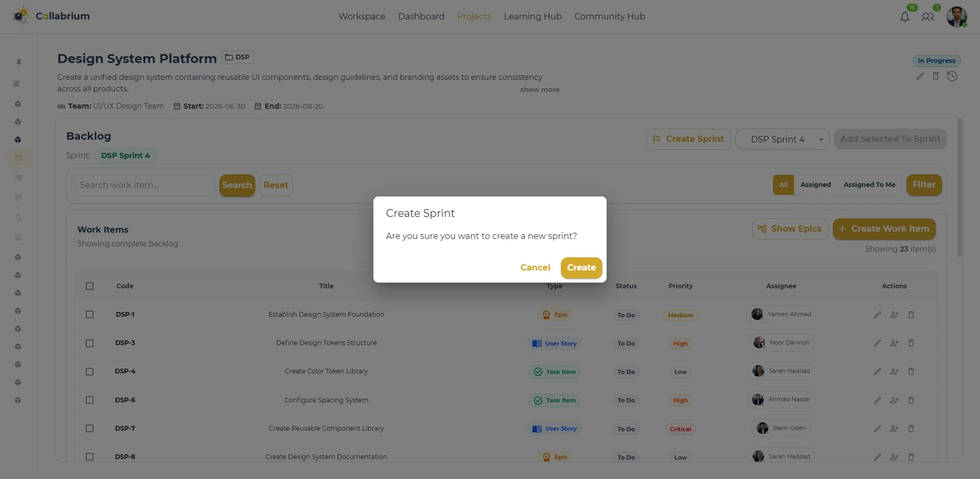
Task: Open Community Hub
Action: [609, 16]
